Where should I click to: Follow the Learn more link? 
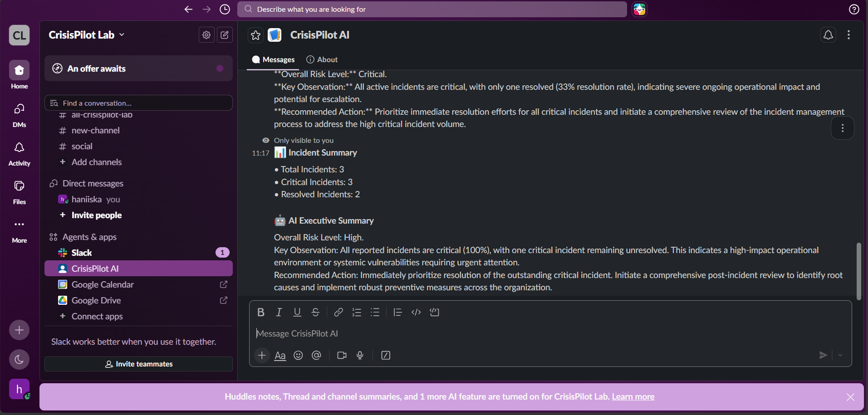coord(633,397)
